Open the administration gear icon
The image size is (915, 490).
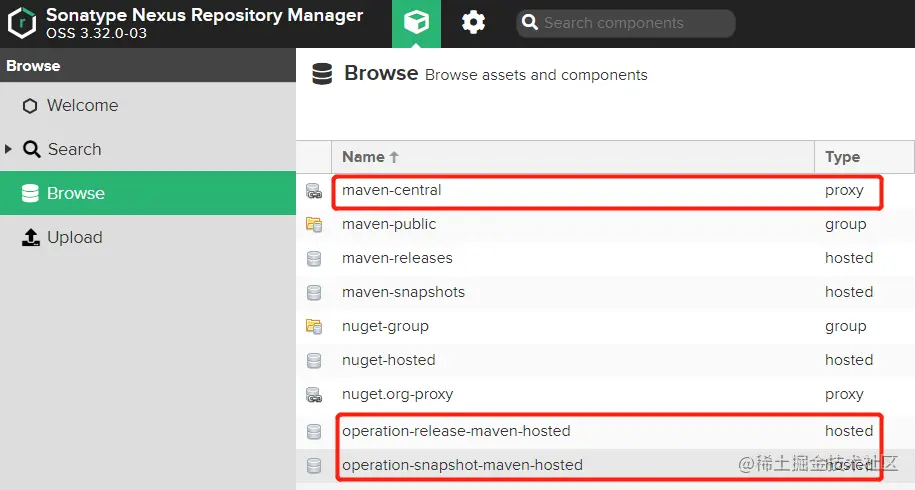[x=473, y=23]
